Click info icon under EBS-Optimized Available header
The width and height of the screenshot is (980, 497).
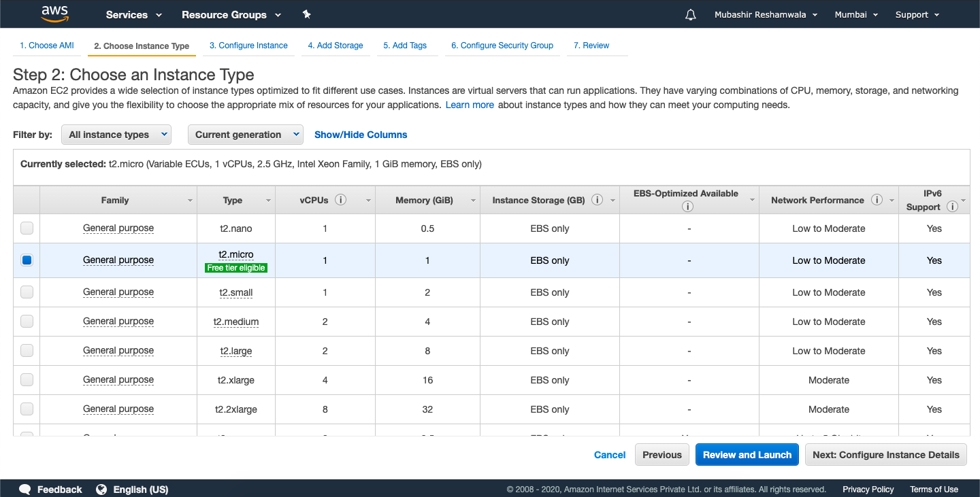point(688,207)
